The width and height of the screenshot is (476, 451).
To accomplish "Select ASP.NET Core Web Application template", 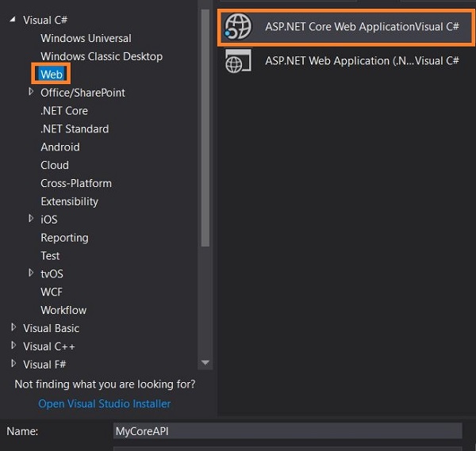I will [362, 26].
